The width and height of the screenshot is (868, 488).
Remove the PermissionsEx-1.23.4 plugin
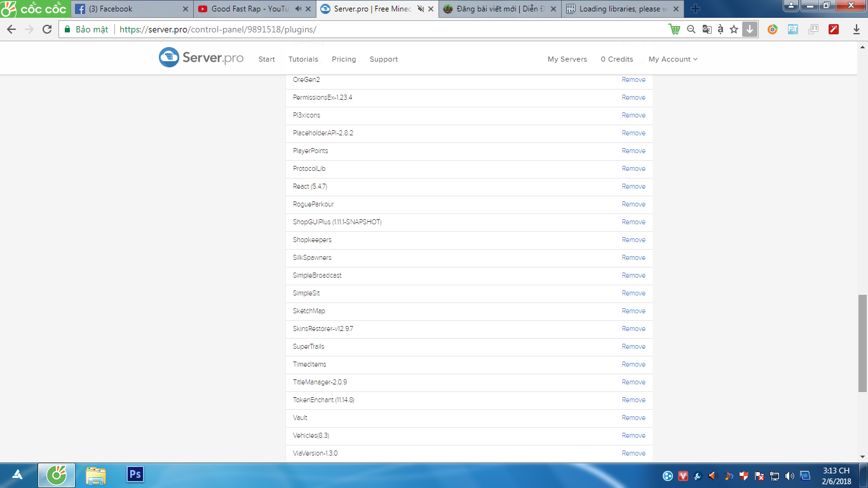tap(634, 97)
